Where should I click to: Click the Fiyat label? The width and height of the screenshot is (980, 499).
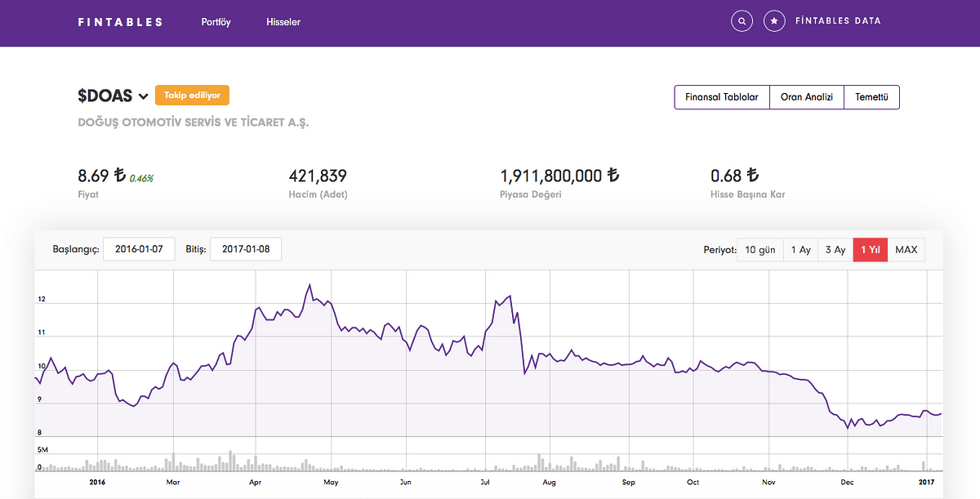pyautogui.click(x=88, y=195)
